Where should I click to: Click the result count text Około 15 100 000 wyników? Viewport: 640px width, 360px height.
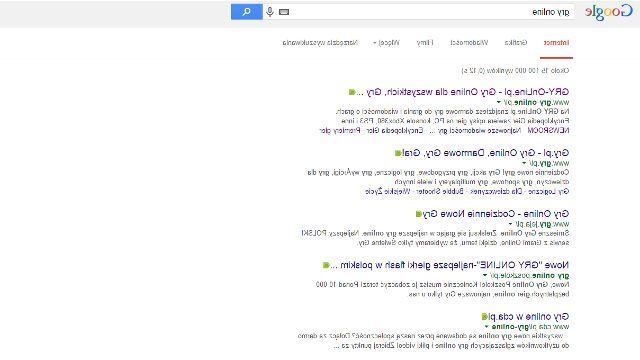515,71
